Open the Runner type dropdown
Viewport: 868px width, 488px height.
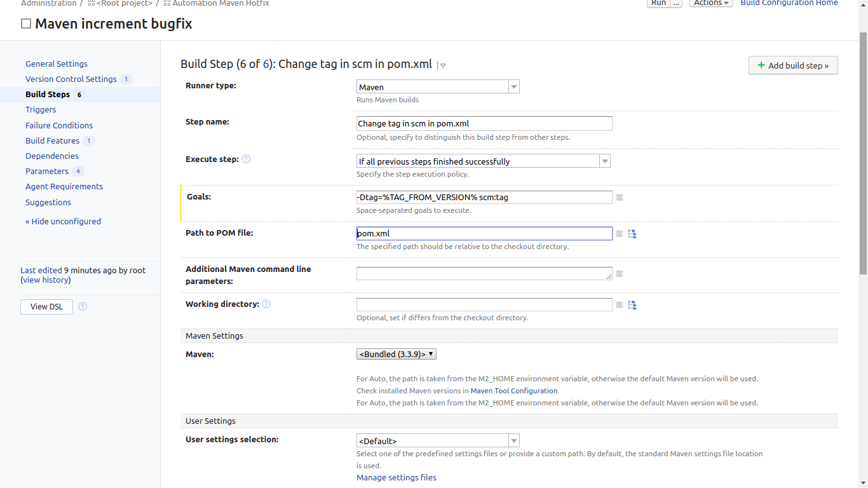point(438,87)
